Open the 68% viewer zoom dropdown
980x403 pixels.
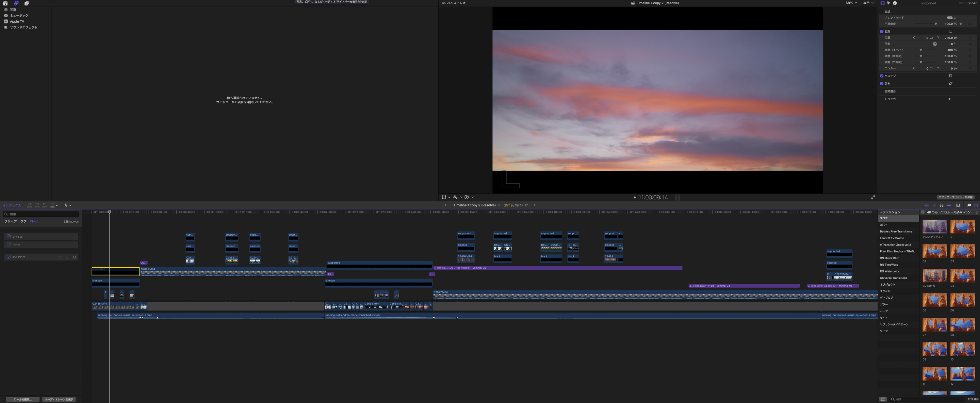851,3
